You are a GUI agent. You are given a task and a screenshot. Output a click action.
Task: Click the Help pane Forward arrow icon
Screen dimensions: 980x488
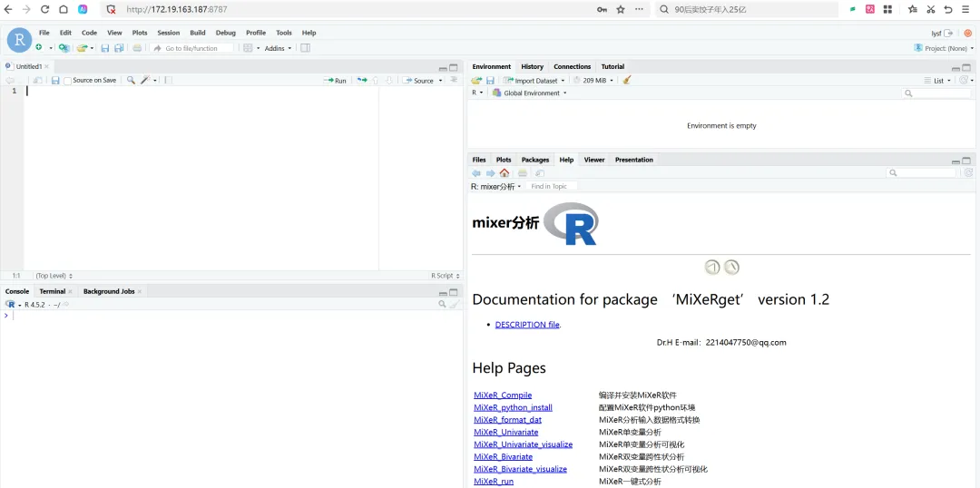pos(491,173)
